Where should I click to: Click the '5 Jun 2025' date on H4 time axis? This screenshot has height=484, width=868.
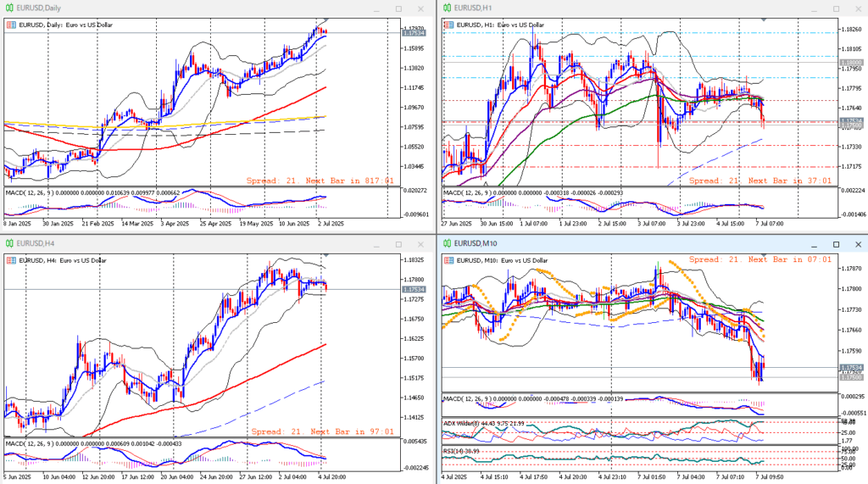(x=18, y=476)
